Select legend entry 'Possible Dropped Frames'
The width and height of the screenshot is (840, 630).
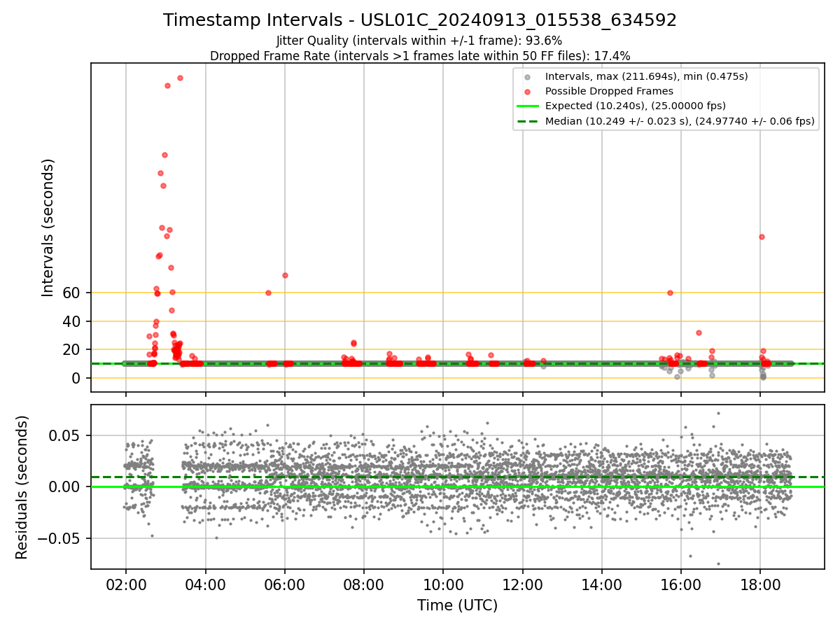pos(609,91)
